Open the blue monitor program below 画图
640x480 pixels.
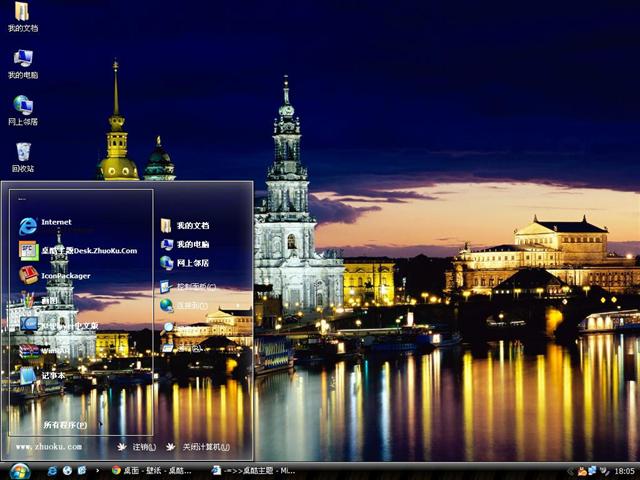click(x=58, y=325)
